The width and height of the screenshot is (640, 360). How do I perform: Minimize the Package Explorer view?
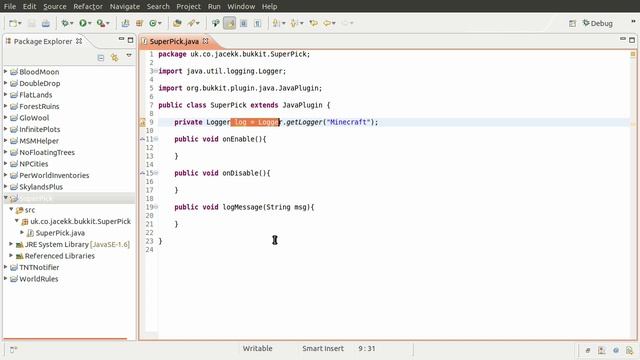click(121, 39)
